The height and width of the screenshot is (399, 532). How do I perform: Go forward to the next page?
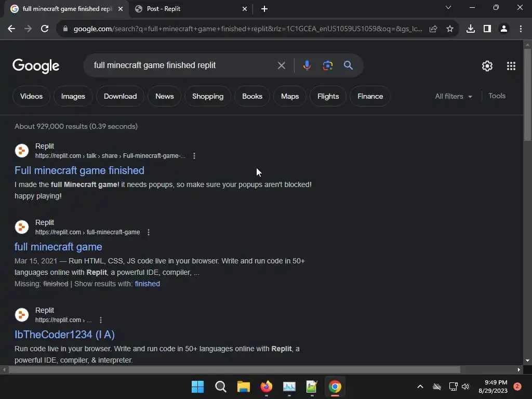[x=28, y=29]
